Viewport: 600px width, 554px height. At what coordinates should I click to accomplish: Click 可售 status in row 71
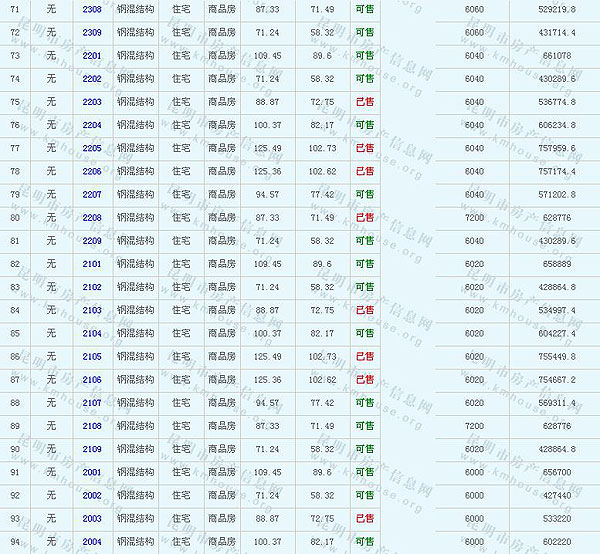[x=365, y=9]
